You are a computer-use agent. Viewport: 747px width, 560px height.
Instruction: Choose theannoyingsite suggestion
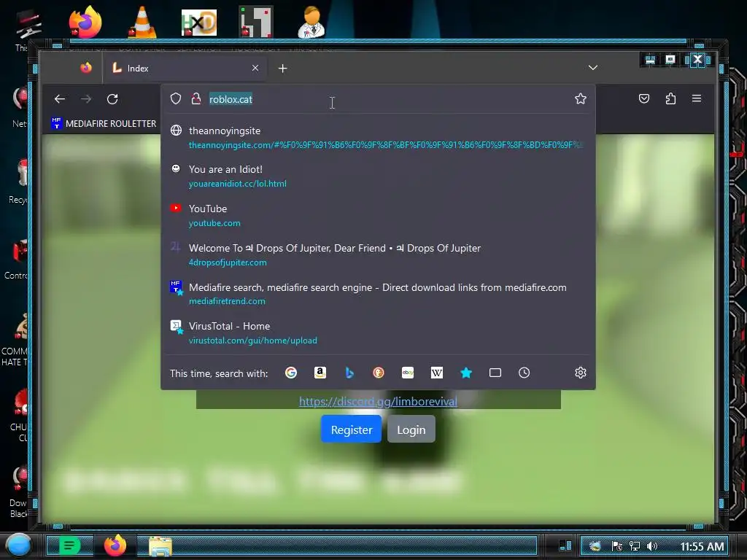[379, 138]
